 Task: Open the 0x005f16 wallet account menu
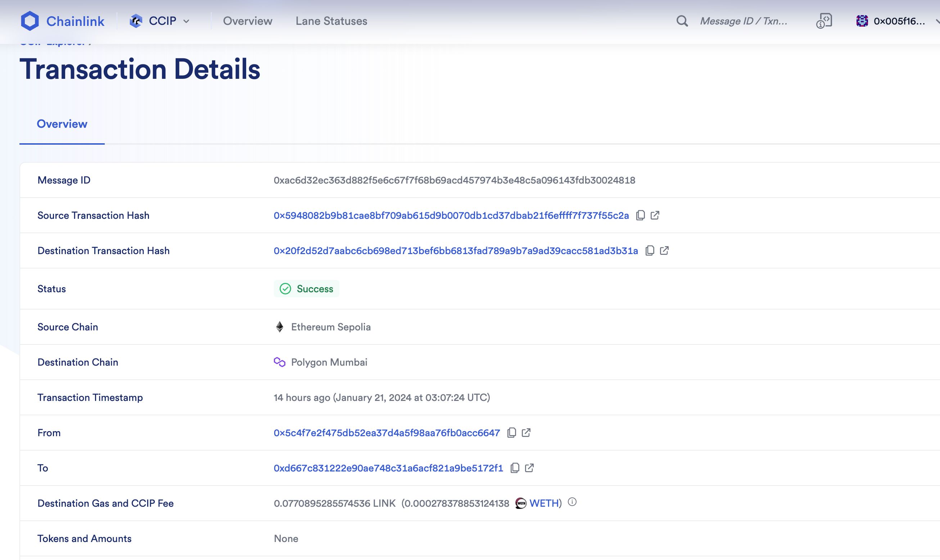898,21
